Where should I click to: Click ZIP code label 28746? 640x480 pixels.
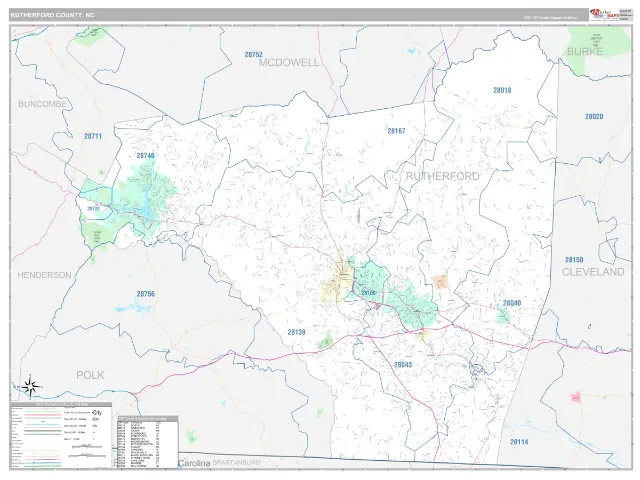(145, 156)
